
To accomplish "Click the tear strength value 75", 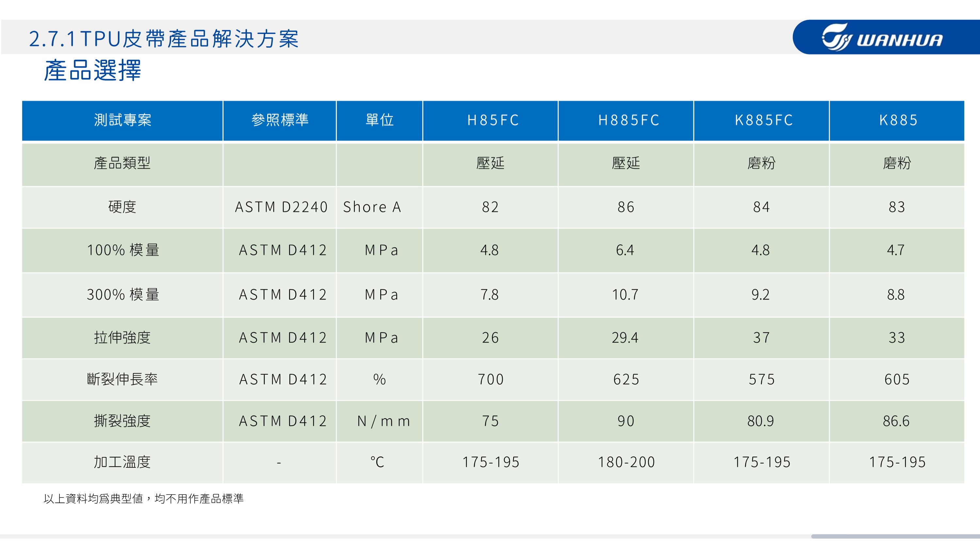I will (x=490, y=421).
